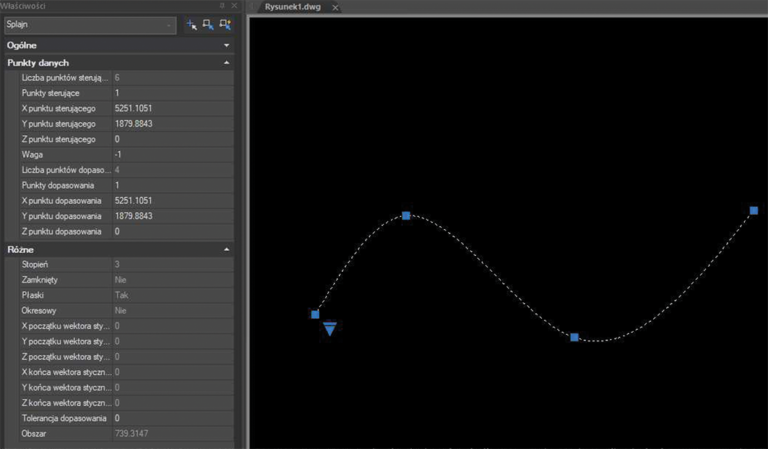Click the Toggle PICKADD value icon
Screen dimensions: 768x449
click(191, 25)
